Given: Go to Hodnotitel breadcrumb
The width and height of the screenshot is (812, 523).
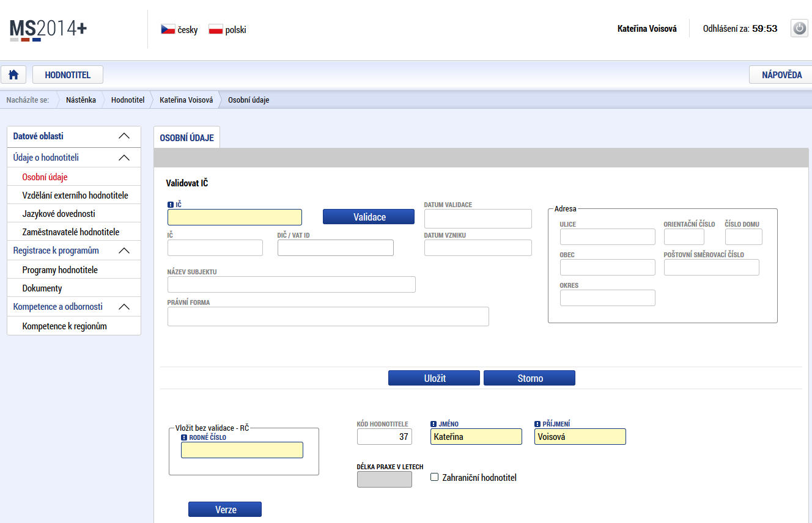Looking at the screenshot, I should (128, 100).
